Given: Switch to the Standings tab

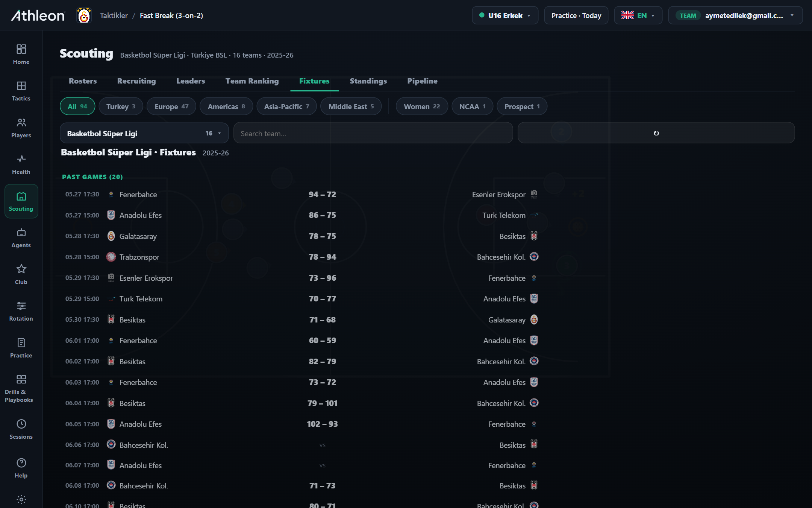Looking at the screenshot, I should [368, 81].
